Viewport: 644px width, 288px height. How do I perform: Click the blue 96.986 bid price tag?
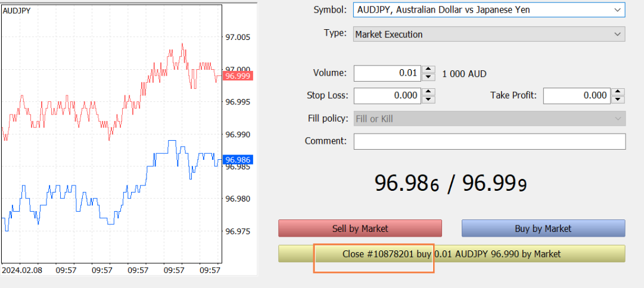pyautogui.click(x=238, y=160)
